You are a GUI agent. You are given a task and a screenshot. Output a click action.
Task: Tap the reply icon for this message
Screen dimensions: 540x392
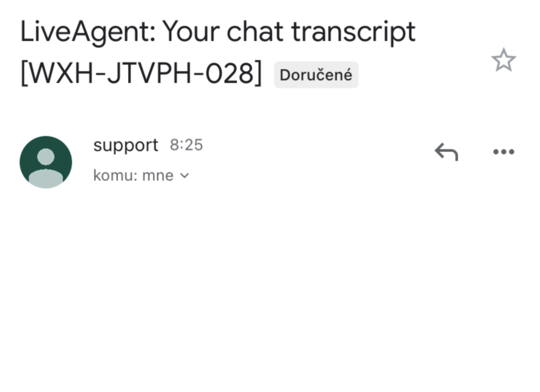click(x=445, y=152)
